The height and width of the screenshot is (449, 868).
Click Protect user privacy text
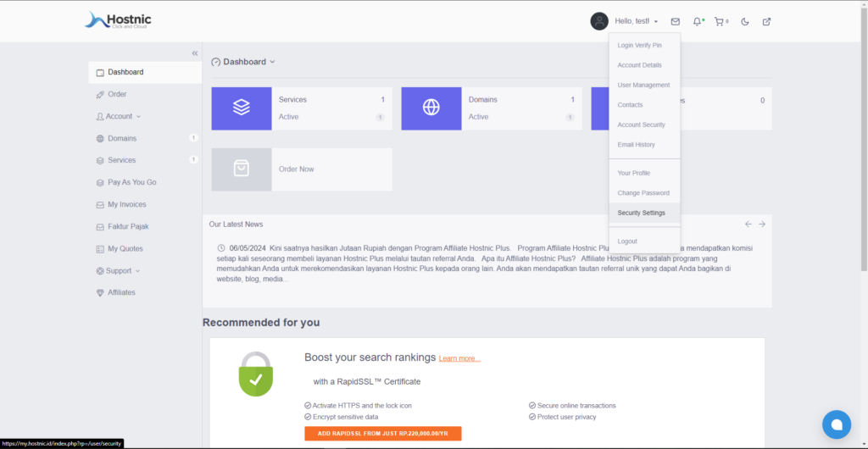567,417
